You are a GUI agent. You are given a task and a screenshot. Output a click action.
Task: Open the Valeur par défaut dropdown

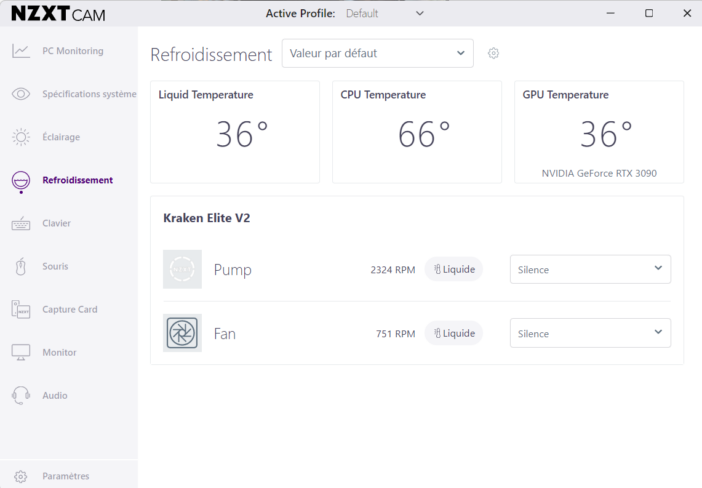377,53
